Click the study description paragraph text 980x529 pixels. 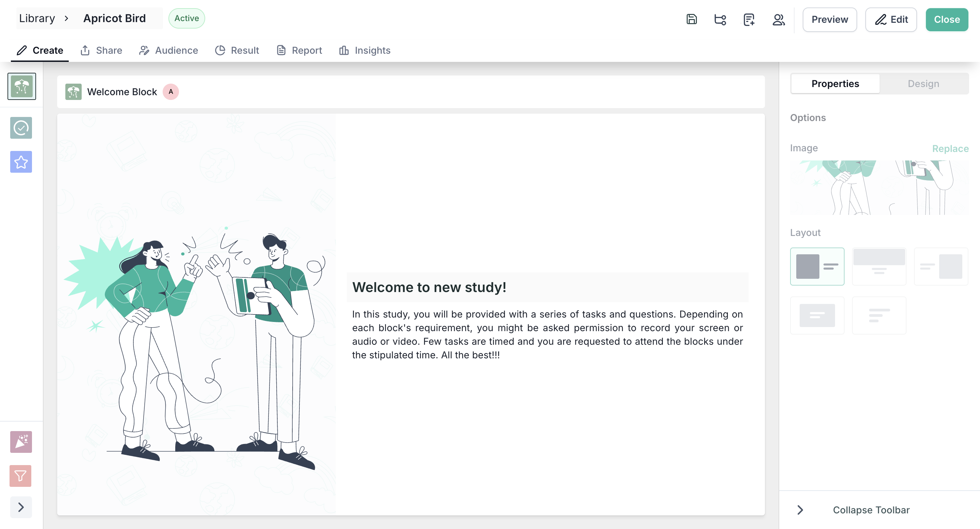(547, 335)
